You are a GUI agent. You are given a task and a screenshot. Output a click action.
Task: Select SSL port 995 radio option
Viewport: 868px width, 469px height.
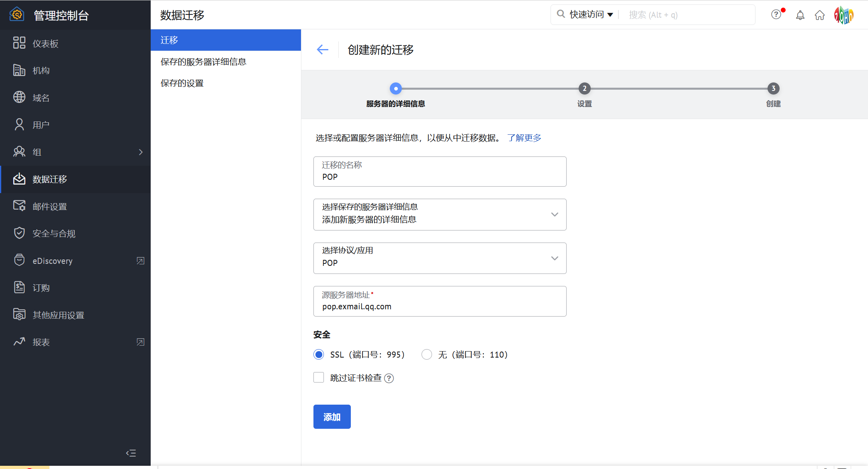coord(319,354)
